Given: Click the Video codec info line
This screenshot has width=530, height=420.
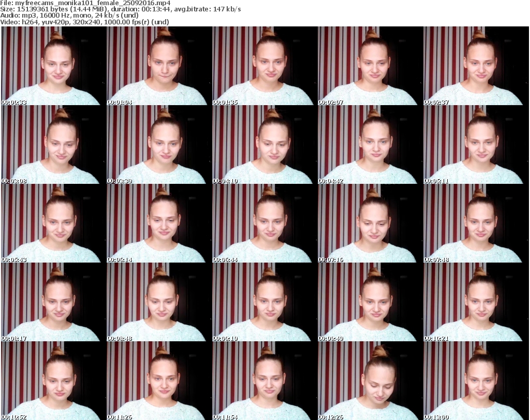Looking at the screenshot, I should (x=83, y=22).
